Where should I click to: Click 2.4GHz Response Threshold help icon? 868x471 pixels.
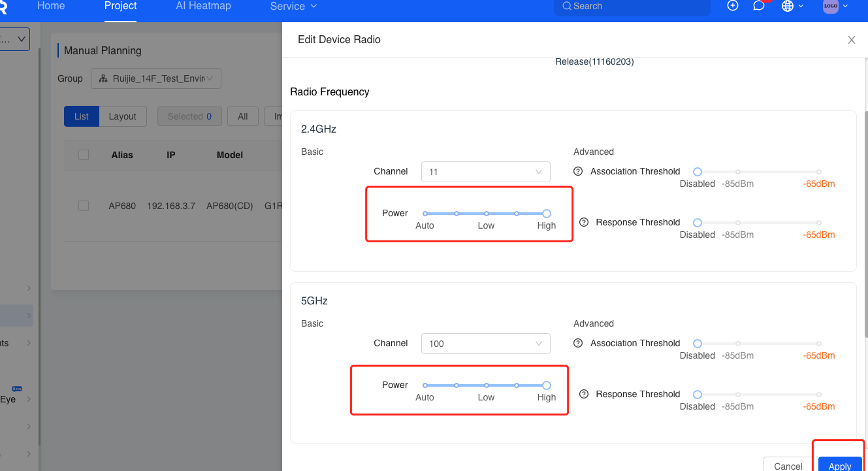point(584,222)
